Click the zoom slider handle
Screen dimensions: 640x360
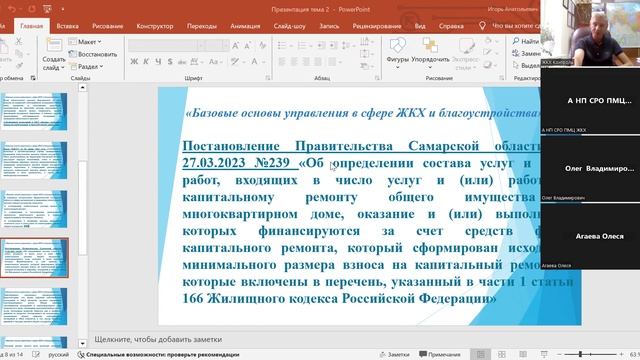pyautogui.click(x=580, y=354)
